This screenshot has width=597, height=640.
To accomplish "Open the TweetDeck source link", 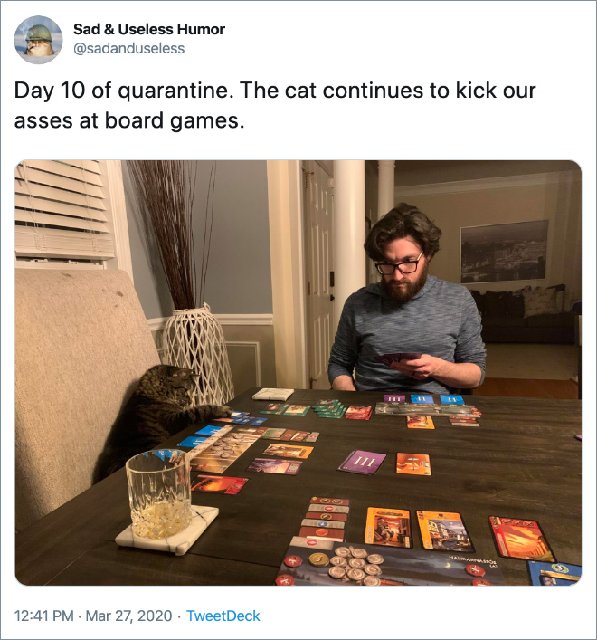I will click(223, 616).
